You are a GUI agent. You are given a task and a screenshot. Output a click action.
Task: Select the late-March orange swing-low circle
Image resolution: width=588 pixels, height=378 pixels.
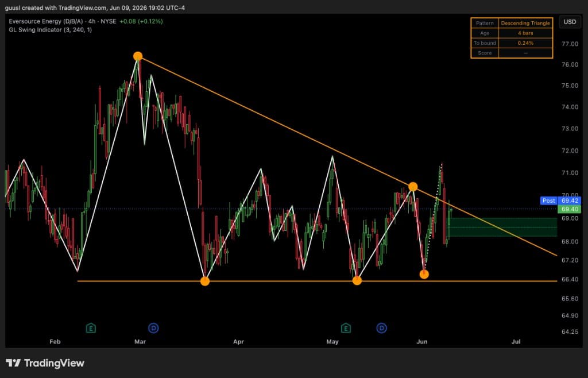coord(205,281)
